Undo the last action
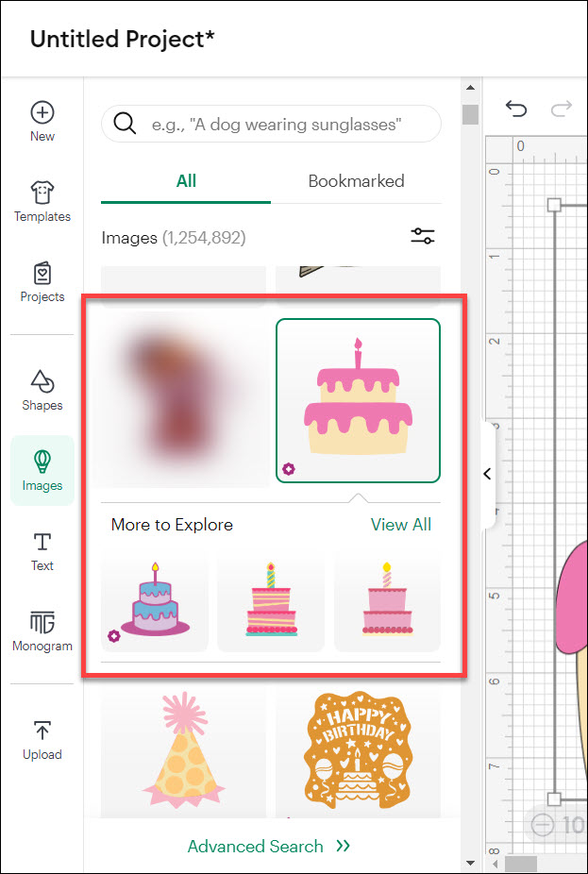 click(516, 109)
